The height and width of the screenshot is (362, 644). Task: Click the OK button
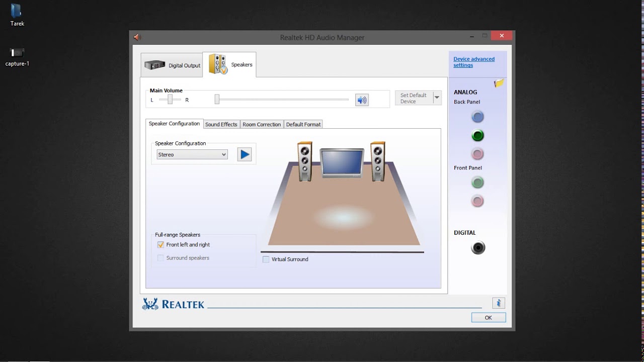point(488,318)
